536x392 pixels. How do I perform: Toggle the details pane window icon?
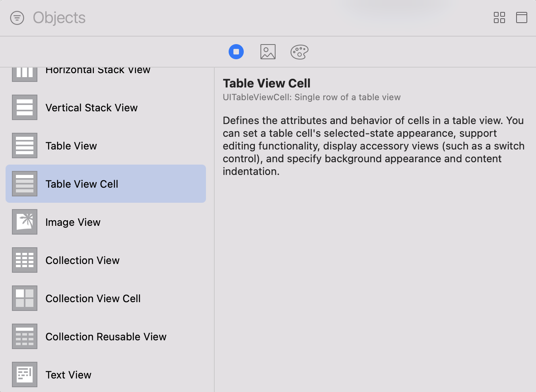point(521,17)
